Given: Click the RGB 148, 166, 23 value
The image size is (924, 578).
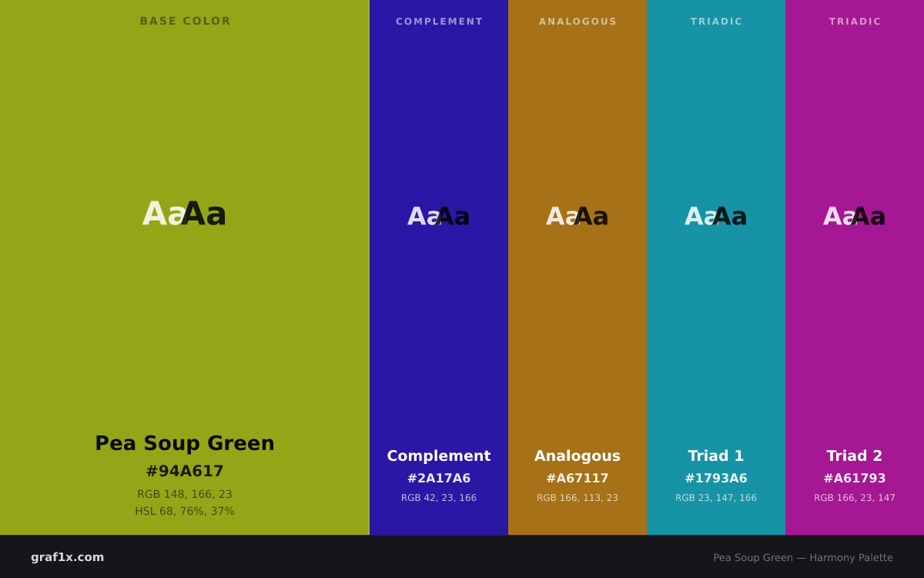Looking at the screenshot, I should pyautogui.click(x=185, y=494).
